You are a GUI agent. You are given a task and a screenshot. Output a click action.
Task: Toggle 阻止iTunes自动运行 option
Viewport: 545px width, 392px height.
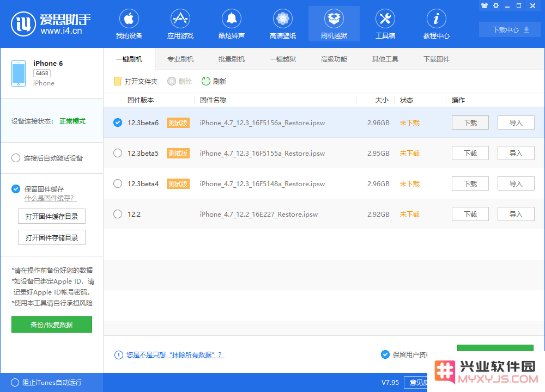(x=15, y=382)
